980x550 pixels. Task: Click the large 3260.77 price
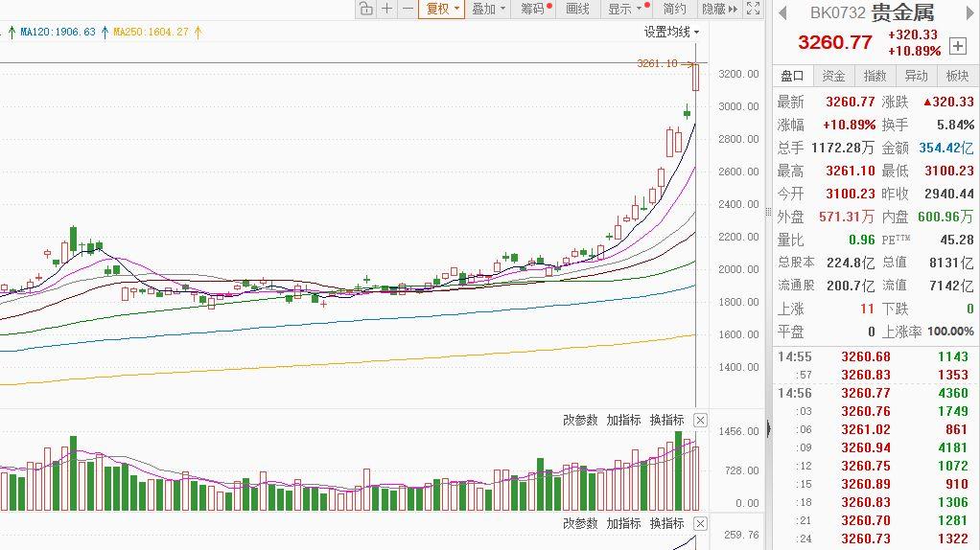tap(834, 42)
